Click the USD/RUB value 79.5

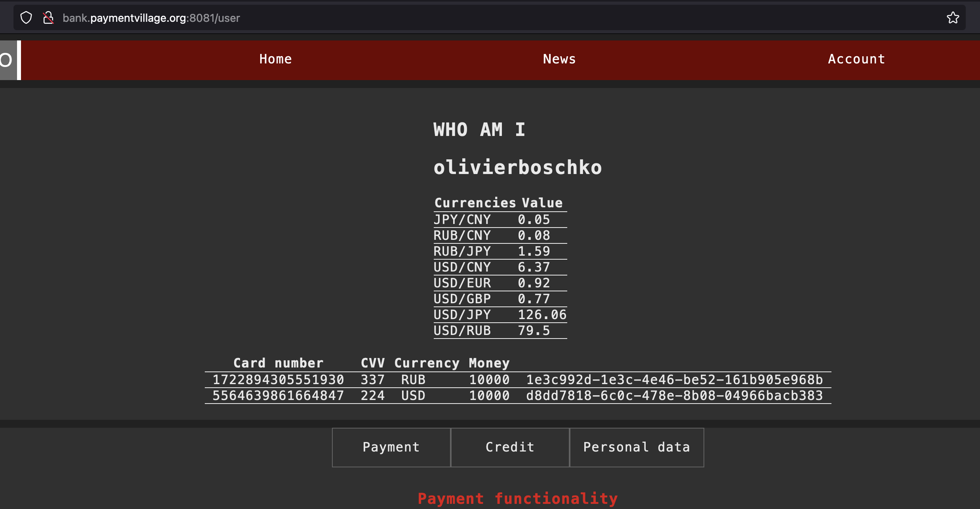(x=534, y=331)
